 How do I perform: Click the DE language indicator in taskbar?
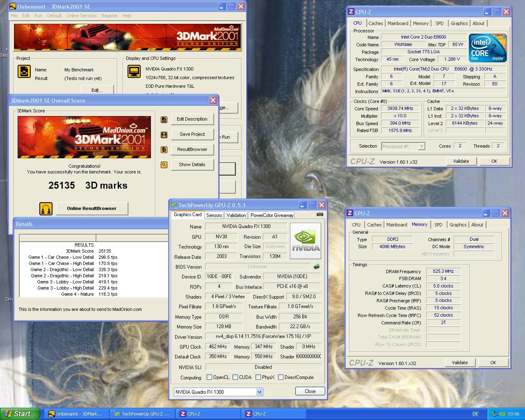tap(475, 414)
